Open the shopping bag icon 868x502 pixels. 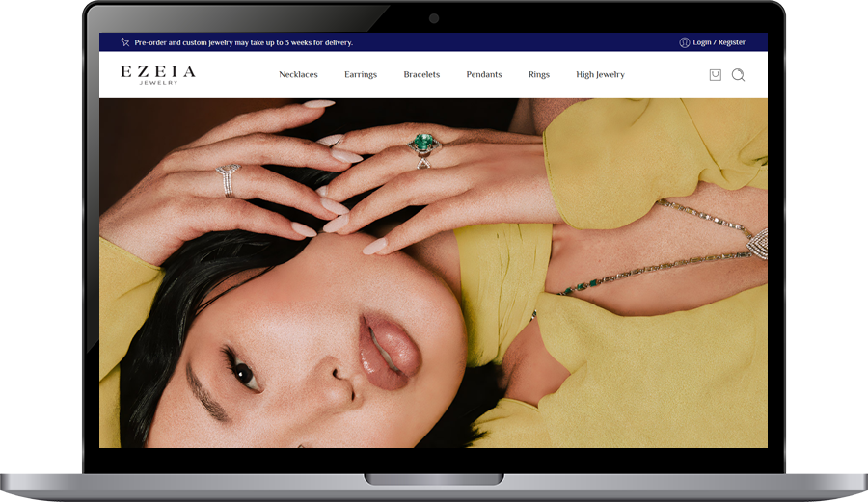[x=715, y=75]
